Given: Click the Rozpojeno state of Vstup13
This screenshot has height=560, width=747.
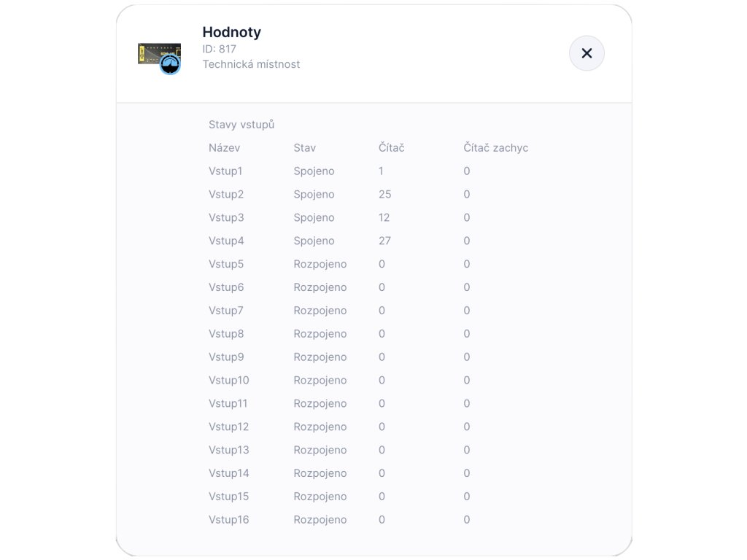Looking at the screenshot, I should click(320, 450).
